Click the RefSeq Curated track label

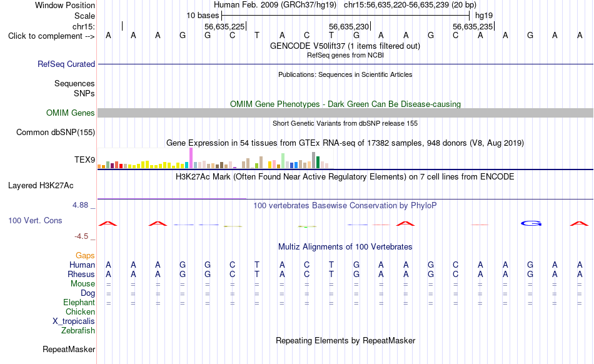[x=66, y=64]
